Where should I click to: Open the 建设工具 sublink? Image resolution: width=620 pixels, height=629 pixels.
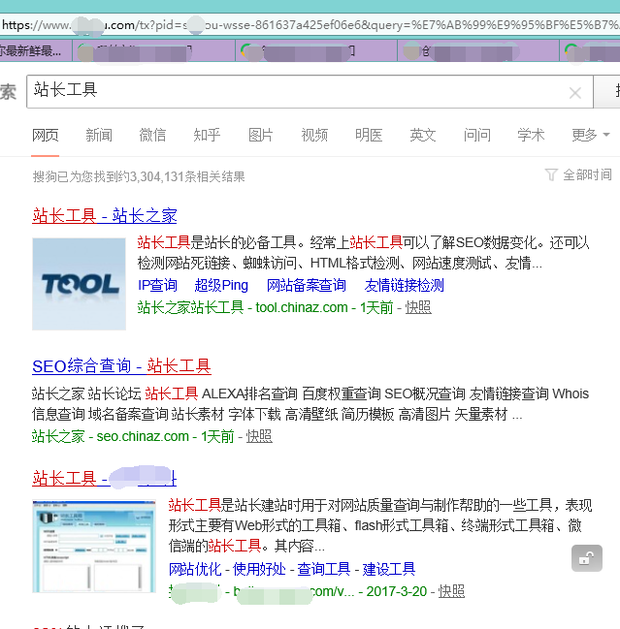[389, 569]
